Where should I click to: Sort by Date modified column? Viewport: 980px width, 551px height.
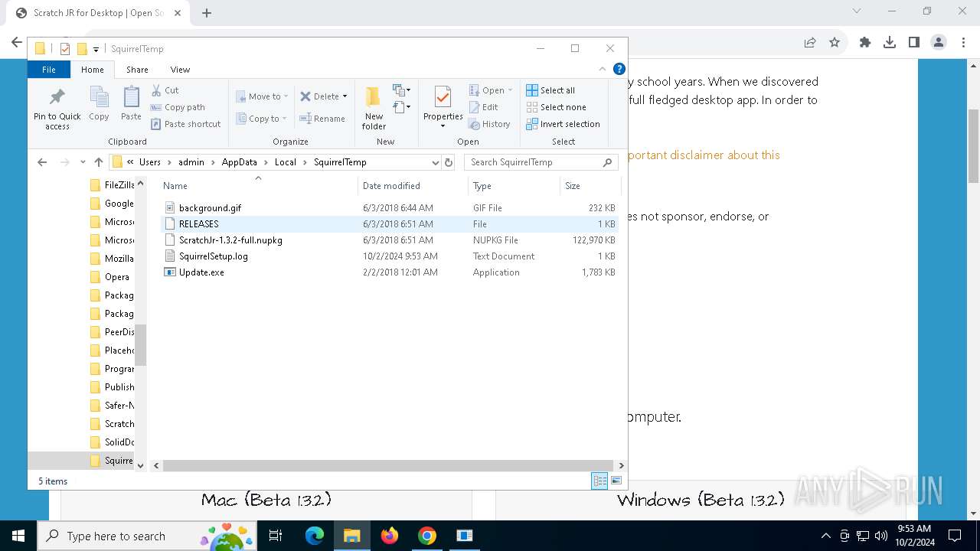413,185
